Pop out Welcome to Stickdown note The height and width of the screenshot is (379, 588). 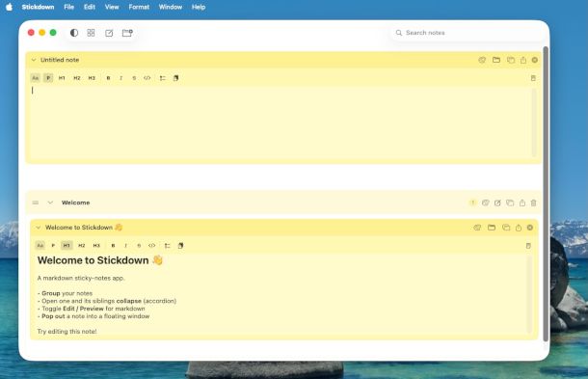click(x=506, y=228)
